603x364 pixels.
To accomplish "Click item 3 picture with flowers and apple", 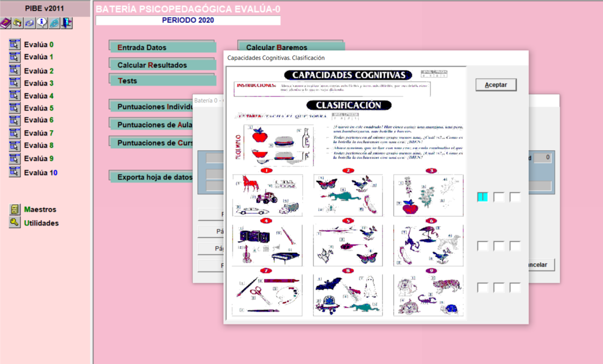I will pos(429,195).
